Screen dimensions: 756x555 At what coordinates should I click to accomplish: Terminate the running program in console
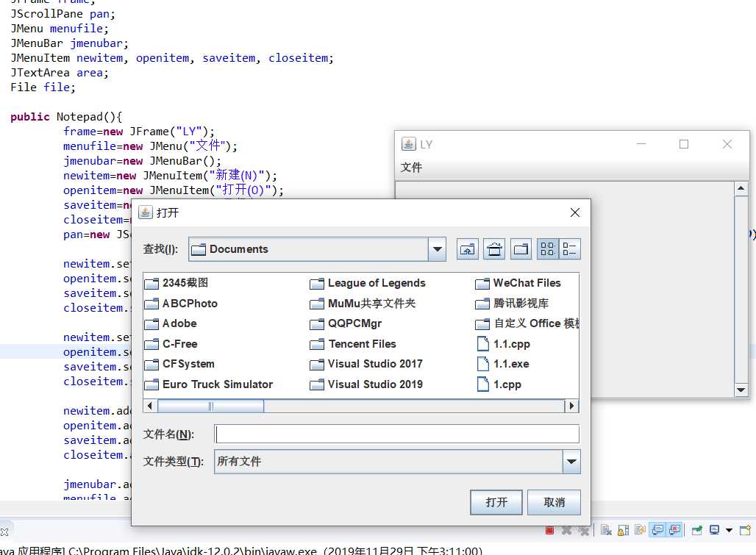[549, 531]
